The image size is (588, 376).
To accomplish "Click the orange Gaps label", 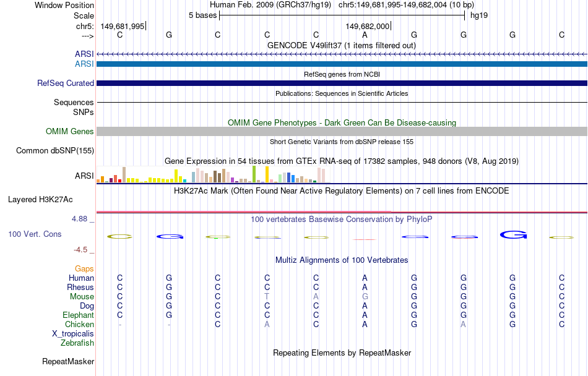I will tap(84, 268).
